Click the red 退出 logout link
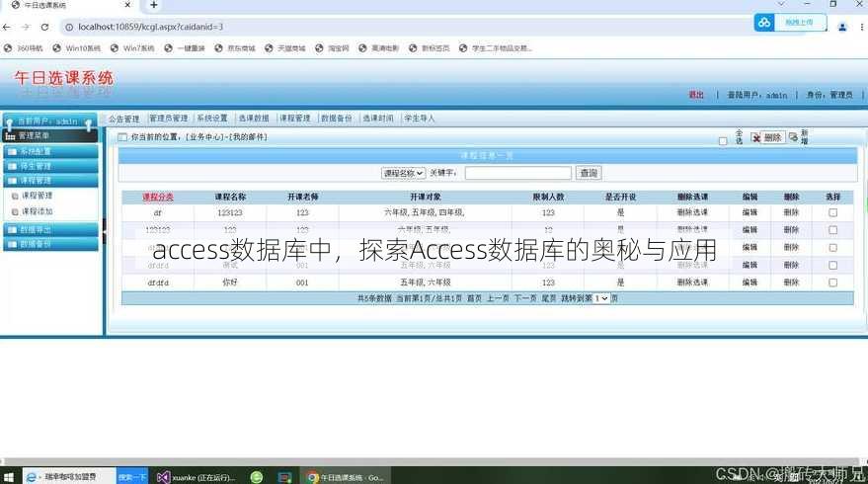Image resolution: width=868 pixels, height=484 pixels. tap(696, 95)
